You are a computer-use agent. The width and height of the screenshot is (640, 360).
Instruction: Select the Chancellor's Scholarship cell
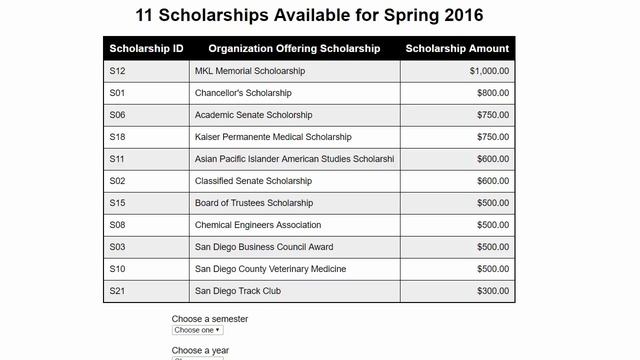(x=295, y=93)
